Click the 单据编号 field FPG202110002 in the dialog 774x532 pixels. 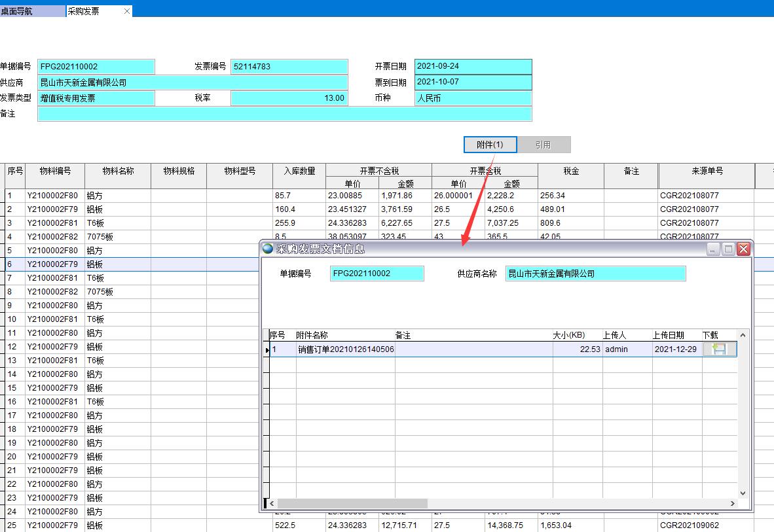[x=377, y=273]
